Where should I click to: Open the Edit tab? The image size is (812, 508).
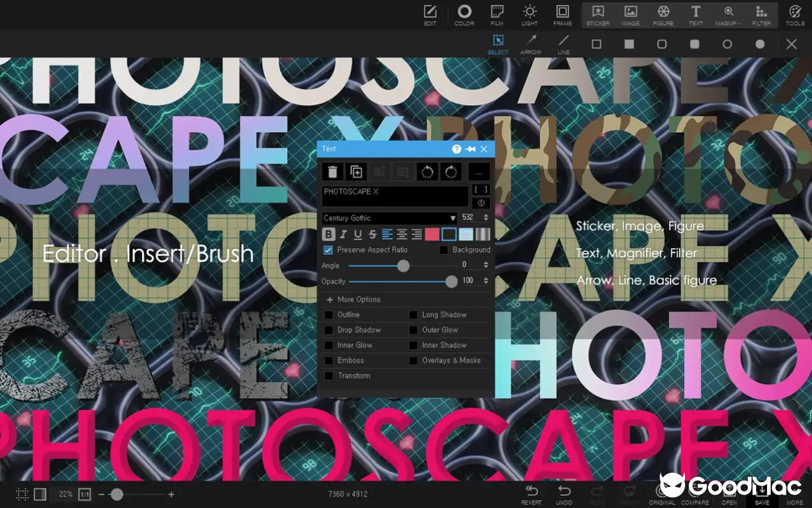click(x=431, y=15)
